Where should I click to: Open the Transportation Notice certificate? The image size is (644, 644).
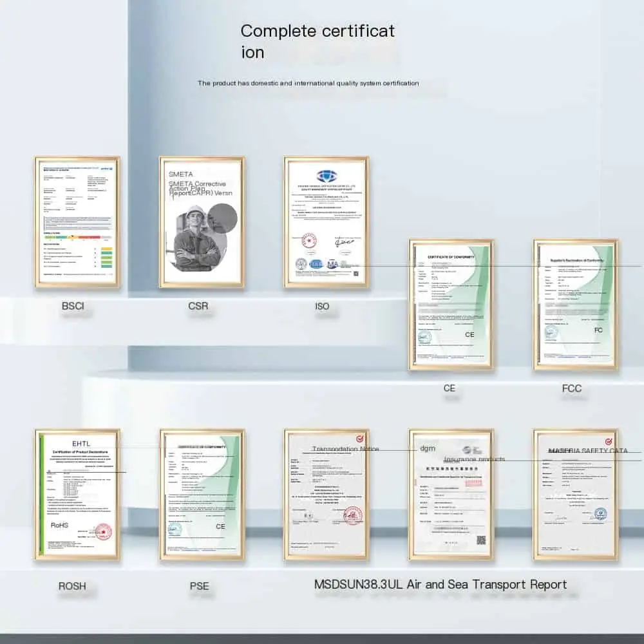pyautogui.click(x=327, y=495)
